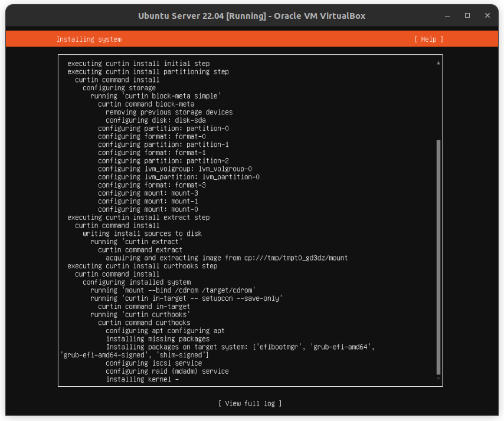Screen dimensions: 504x421
Task: Click the log panel scrollbar thumb
Action: point(438,257)
